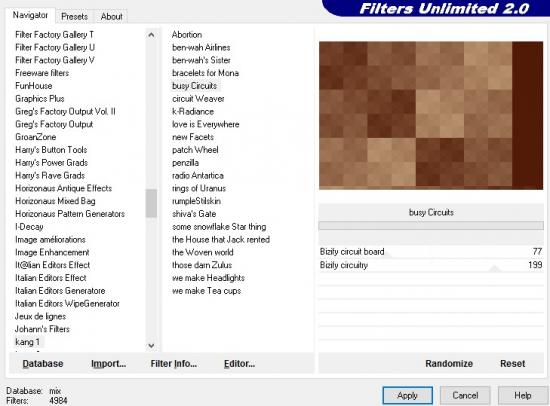The height and width of the screenshot is (406, 550).
Task: Click the busy Circuits preview image
Action: [431, 115]
